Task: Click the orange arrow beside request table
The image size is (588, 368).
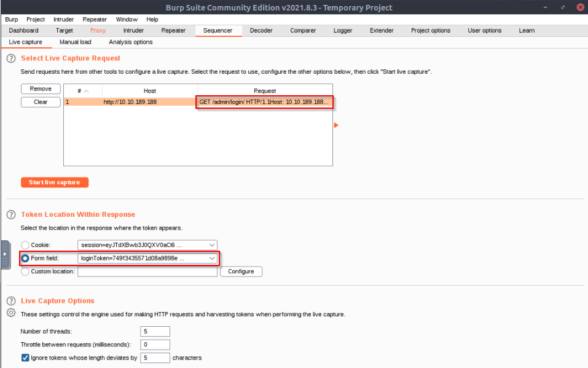Action: [336, 125]
